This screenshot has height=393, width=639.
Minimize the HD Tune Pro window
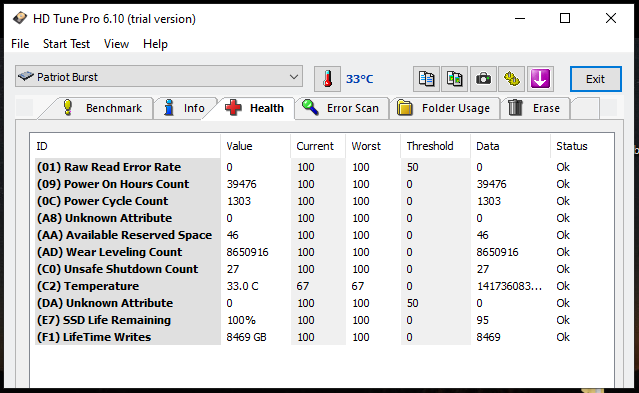tap(520, 18)
